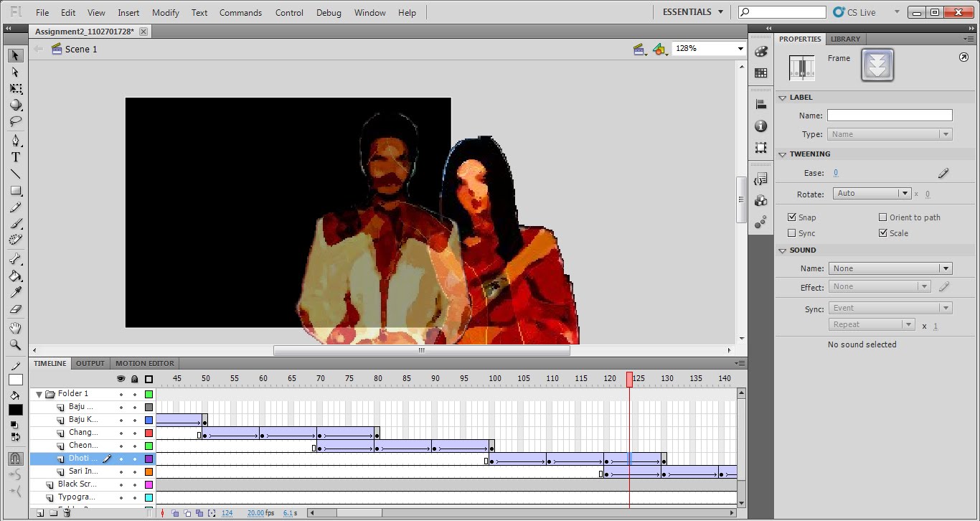The image size is (980, 521).
Task: Select the Cheon... layer
Action: (x=83, y=446)
